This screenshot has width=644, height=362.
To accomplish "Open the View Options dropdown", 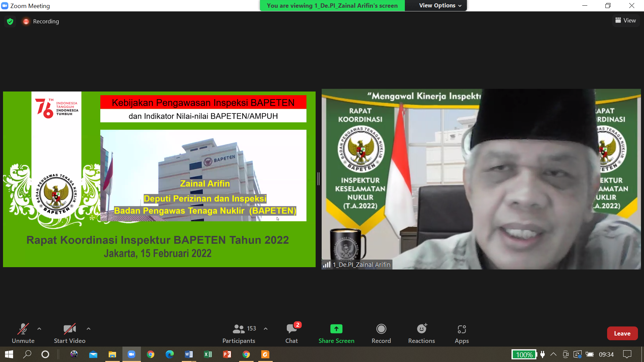I will (x=440, y=5).
